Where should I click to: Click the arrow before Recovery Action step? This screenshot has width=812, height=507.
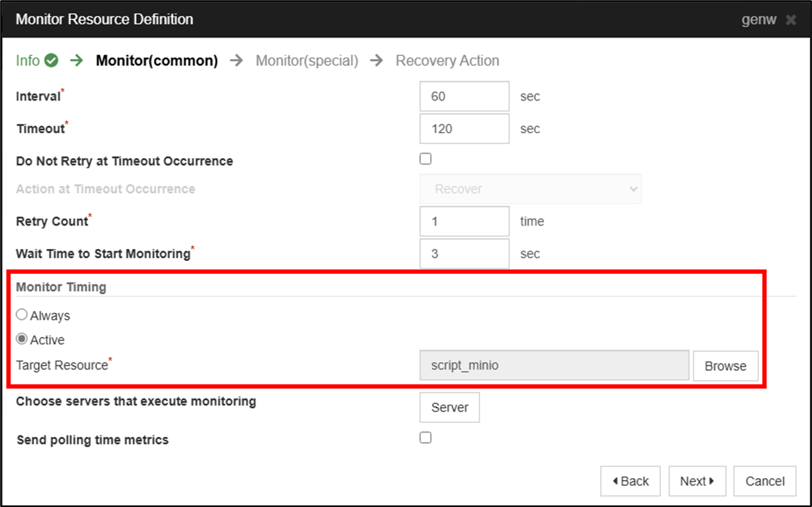(x=377, y=60)
